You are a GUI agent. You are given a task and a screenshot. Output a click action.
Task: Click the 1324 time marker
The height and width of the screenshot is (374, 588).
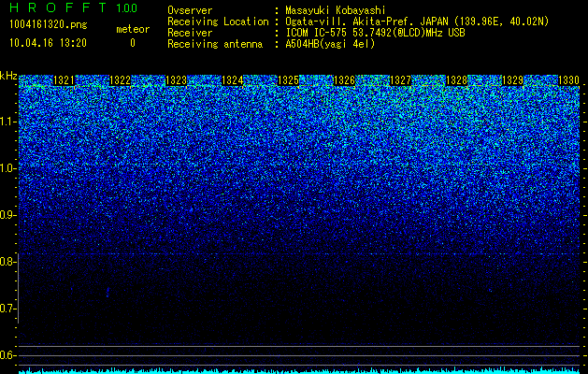(233, 80)
